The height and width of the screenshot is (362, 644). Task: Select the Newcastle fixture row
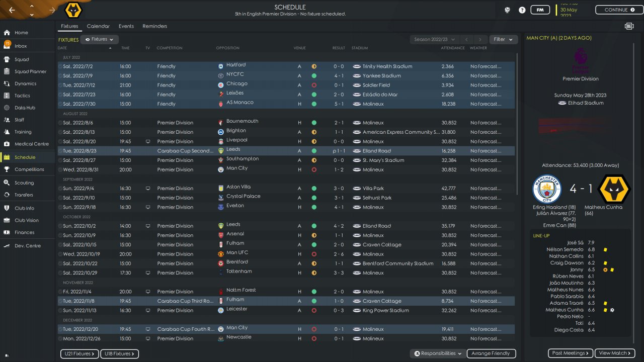pos(286,339)
